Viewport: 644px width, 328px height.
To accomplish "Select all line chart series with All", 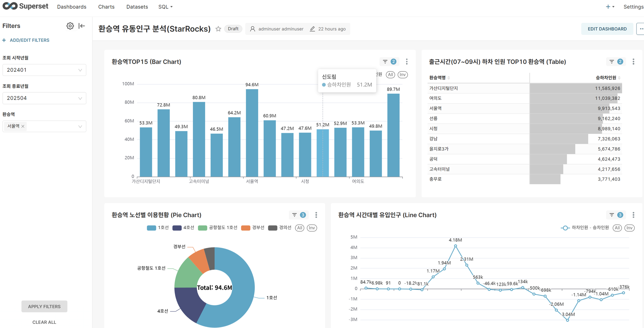I will pyautogui.click(x=617, y=228).
